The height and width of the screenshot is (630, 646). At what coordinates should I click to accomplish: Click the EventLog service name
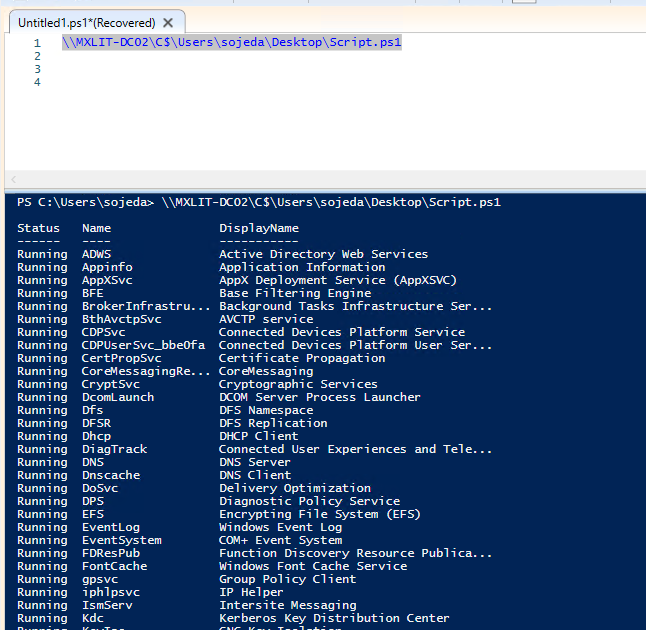111,527
